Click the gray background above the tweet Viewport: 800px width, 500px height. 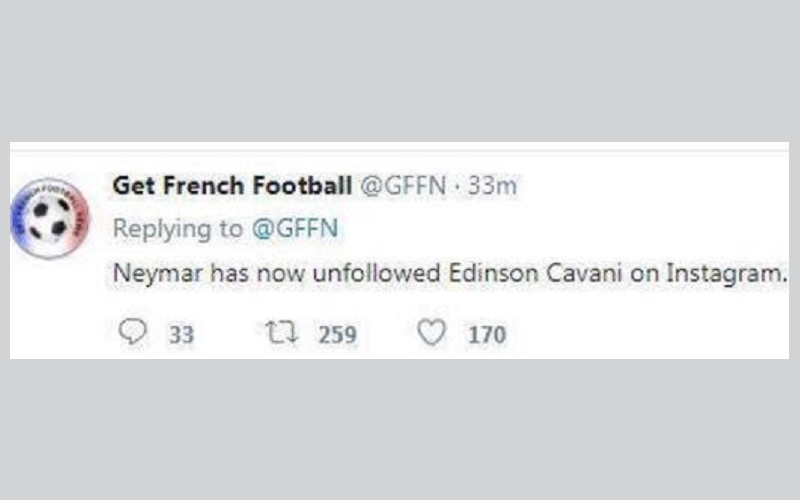click(x=400, y=70)
